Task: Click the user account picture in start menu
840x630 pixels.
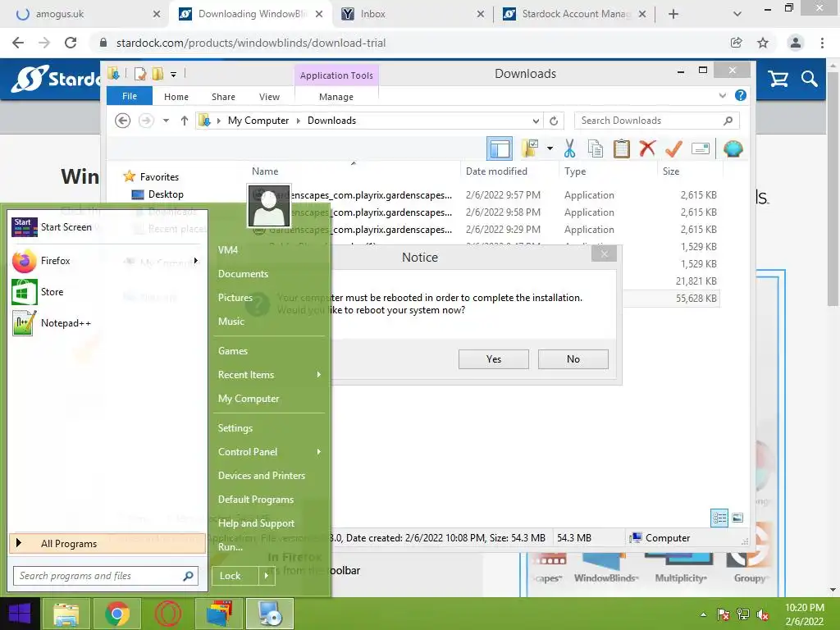Action: pyautogui.click(x=269, y=206)
